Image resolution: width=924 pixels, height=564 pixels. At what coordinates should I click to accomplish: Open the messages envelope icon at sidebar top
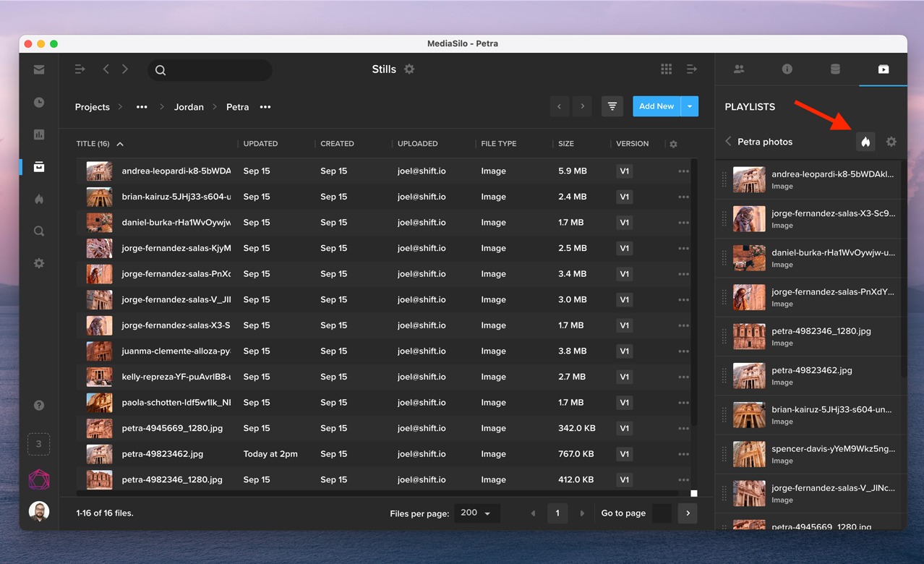click(x=38, y=69)
